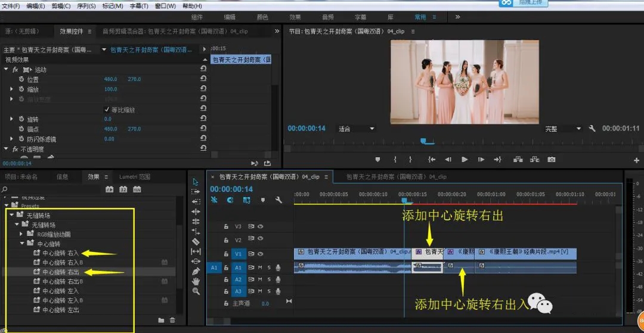Select the 中心旋转 右入 preset

(x=61, y=253)
